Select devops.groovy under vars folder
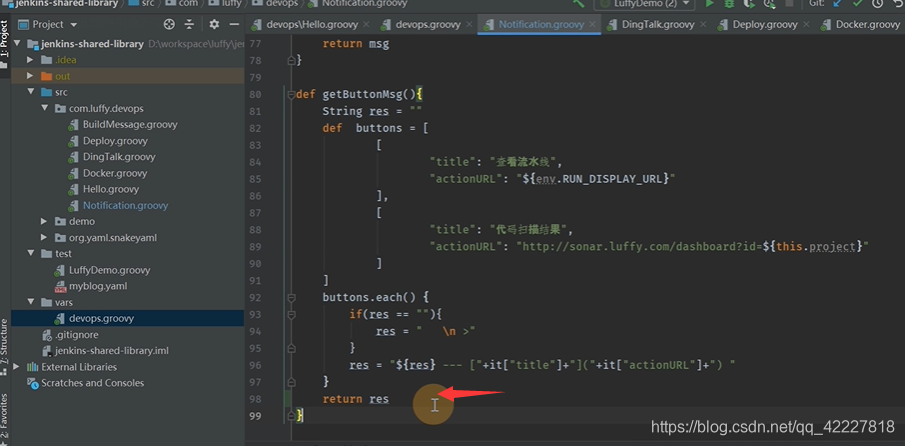Screen dimensions: 905x446 pos(101,318)
